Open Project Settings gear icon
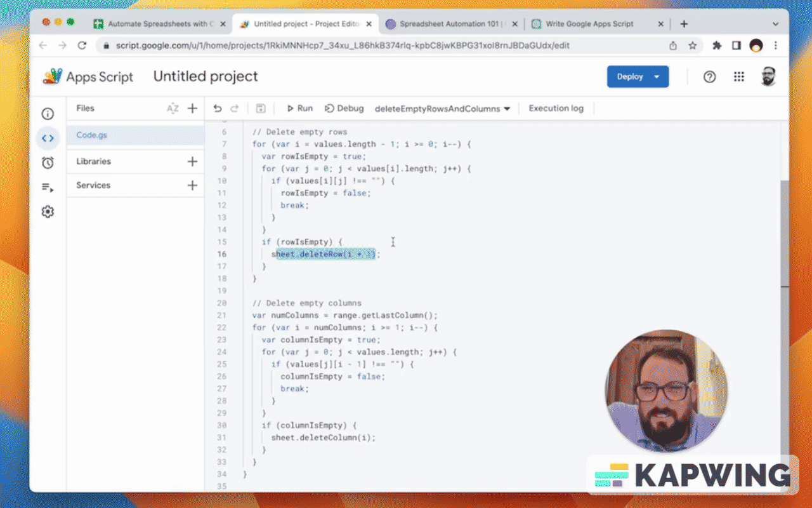The width and height of the screenshot is (812, 508). pyautogui.click(x=48, y=211)
